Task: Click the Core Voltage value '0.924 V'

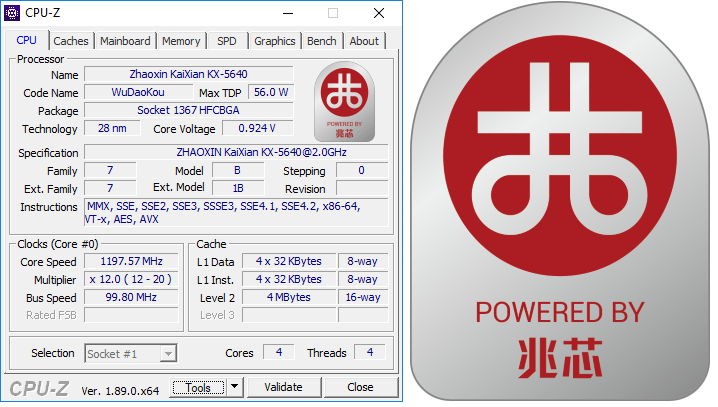Action: coord(257,128)
